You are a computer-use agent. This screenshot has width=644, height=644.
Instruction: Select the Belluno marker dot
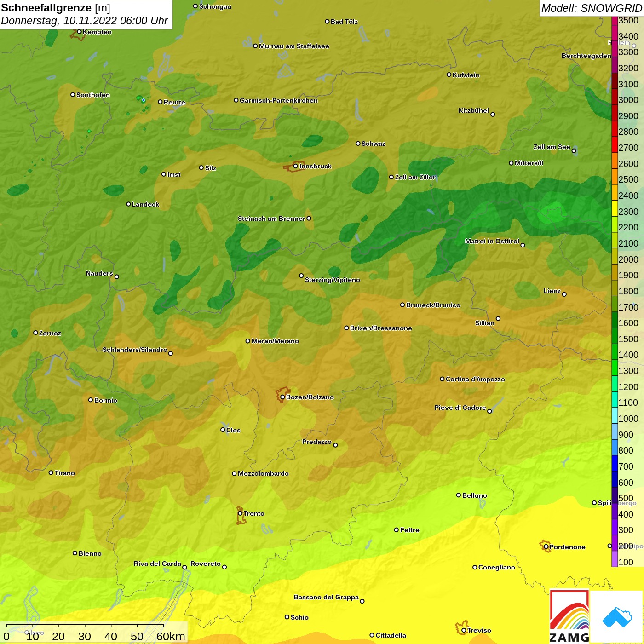(459, 495)
